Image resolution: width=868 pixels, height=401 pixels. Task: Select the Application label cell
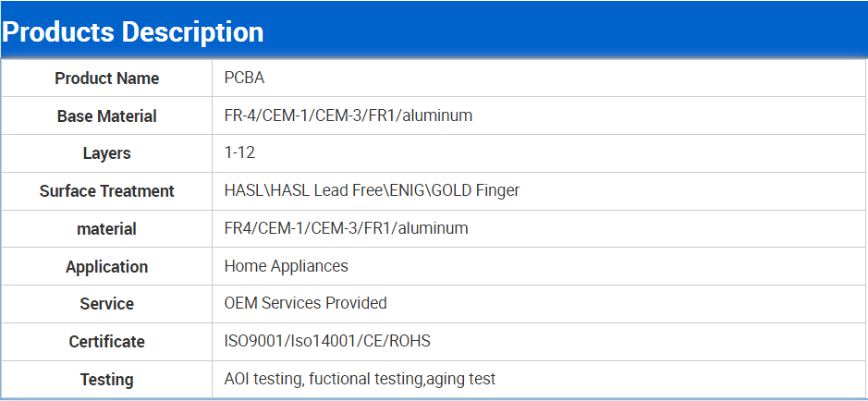click(x=107, y=267)
